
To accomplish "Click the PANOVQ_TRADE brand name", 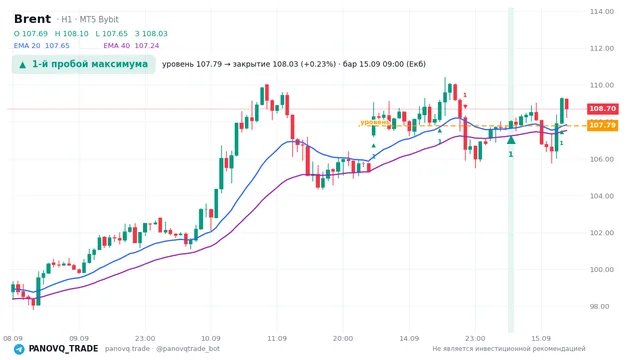I will tap(63, 349).
